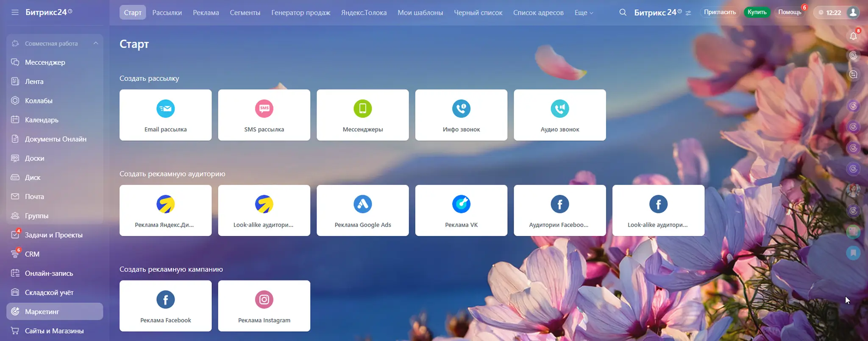Click the Помощь button with badge
This screenshot has height=341, width=868.
click(x=790, y=12)
